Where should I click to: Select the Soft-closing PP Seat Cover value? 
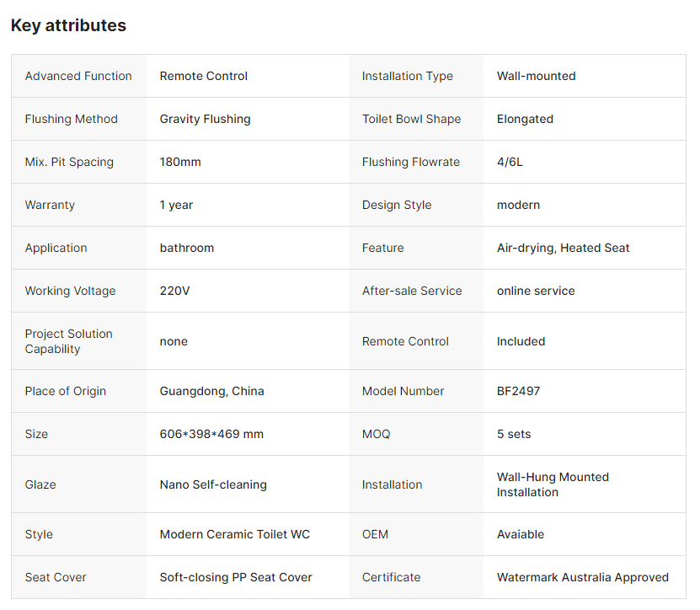pos(236,577)
